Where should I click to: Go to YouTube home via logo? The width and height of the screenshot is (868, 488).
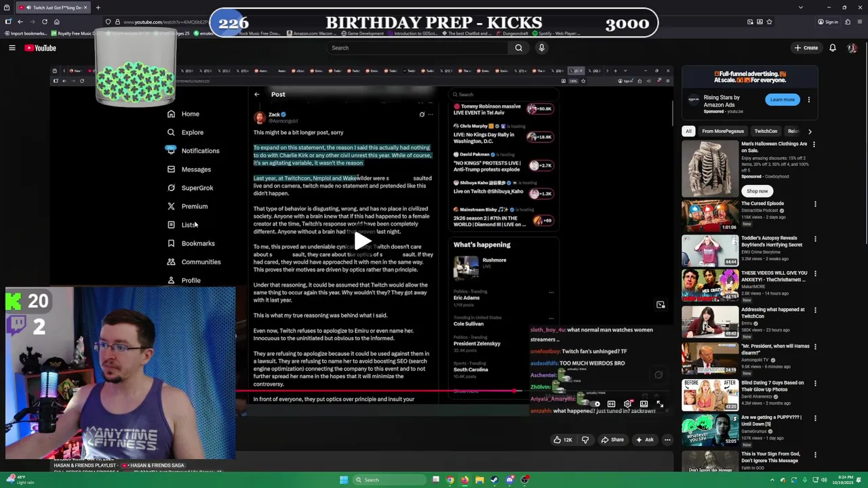pos(41,48)
